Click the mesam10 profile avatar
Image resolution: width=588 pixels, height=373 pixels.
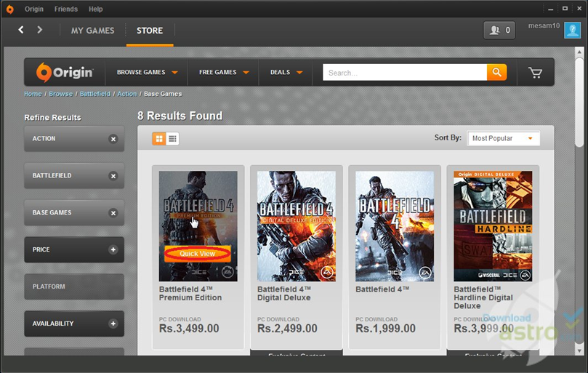click(x=572, y=30)
